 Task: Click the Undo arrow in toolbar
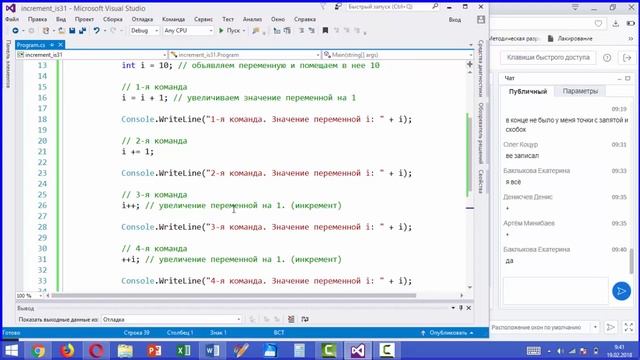pos(96,31)
